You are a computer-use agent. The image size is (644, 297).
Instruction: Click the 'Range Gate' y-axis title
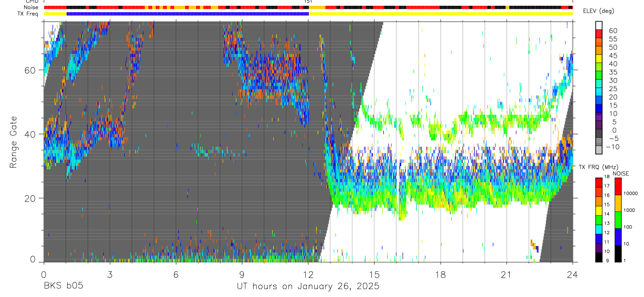[x=14, y=142]
